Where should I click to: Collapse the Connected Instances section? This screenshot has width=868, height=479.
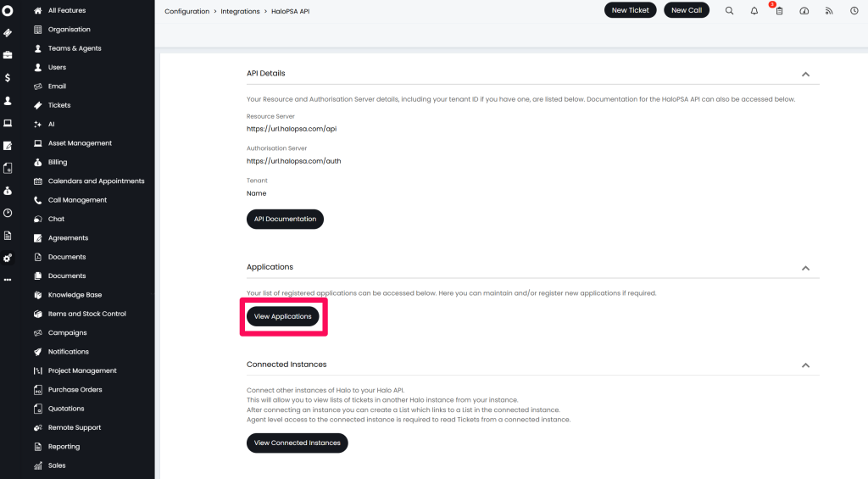[805, 365]
